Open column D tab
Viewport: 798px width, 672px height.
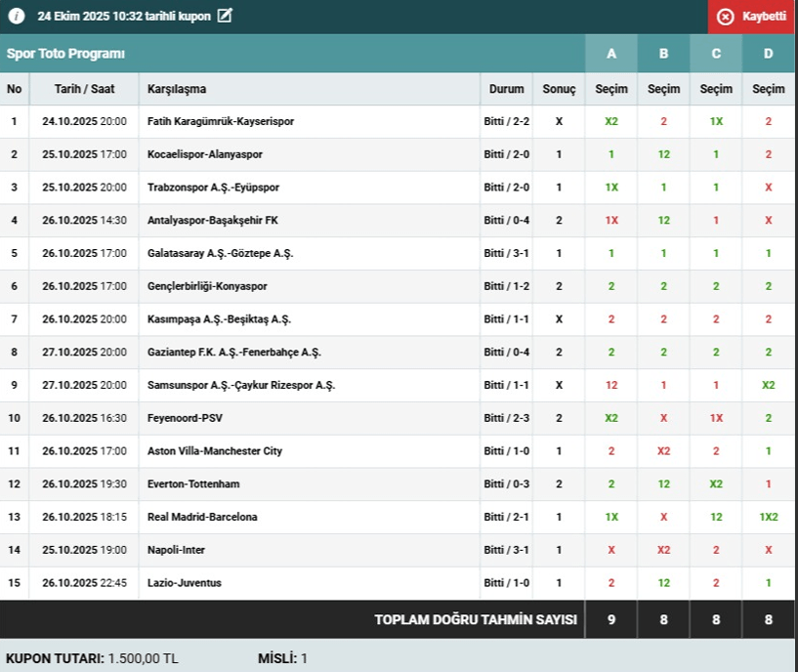[x=768, y=54]
